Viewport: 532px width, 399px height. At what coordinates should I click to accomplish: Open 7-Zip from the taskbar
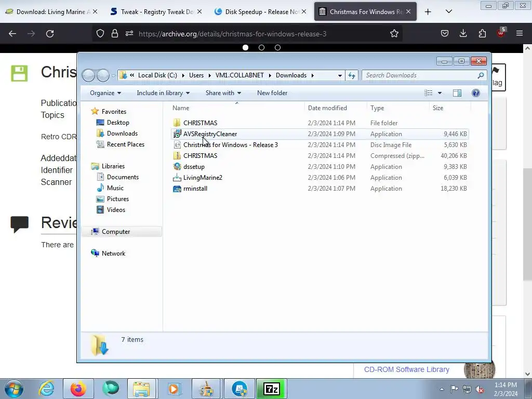coord(272,389)
